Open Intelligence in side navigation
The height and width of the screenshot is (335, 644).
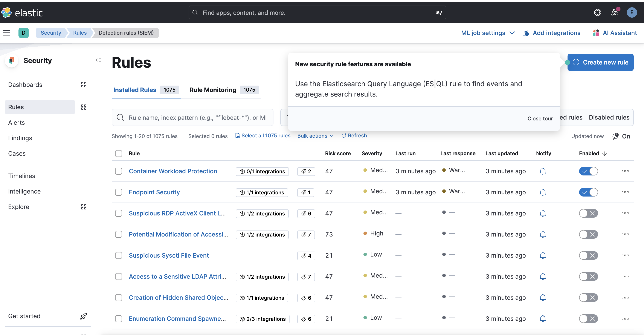24,191
